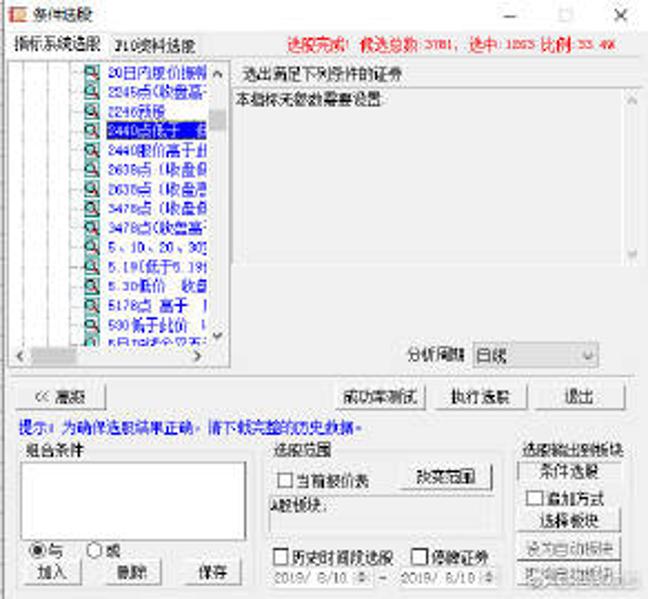
Task: Select the 指标系统选股 tab
Action: 57,45
